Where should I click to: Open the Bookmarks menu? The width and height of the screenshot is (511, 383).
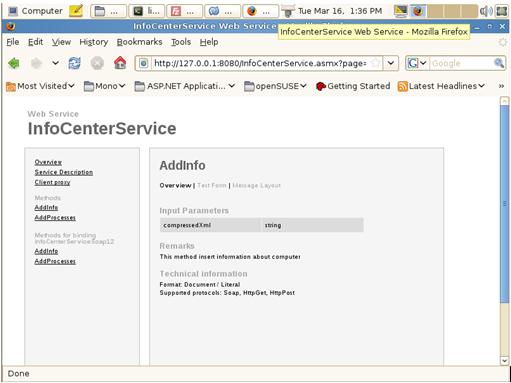139,42
